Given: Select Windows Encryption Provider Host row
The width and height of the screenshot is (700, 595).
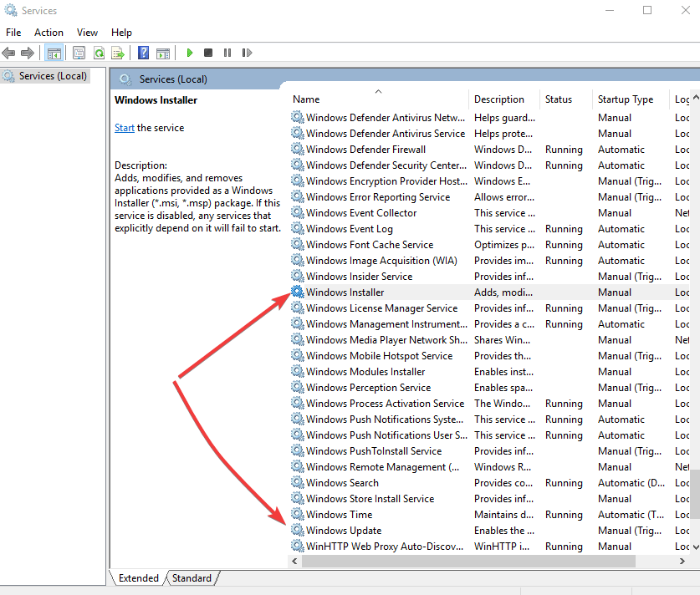Looking at the screenshot, I should tap(490, 181).
